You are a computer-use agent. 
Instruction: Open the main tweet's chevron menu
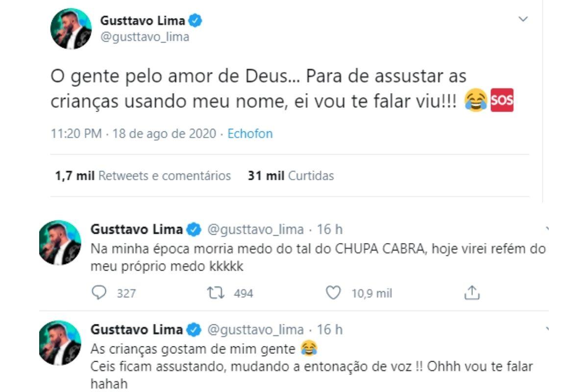tap(523, 19)
